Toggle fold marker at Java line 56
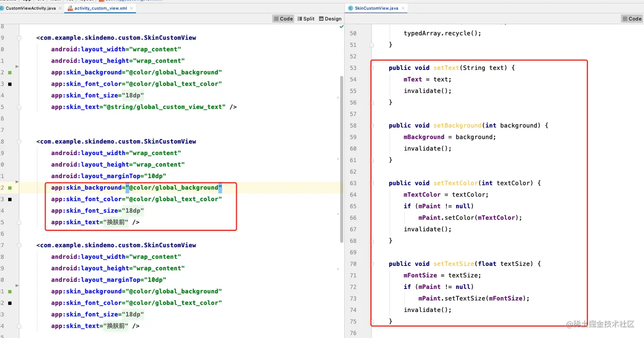644x338 pixels. tap(372, 102)
